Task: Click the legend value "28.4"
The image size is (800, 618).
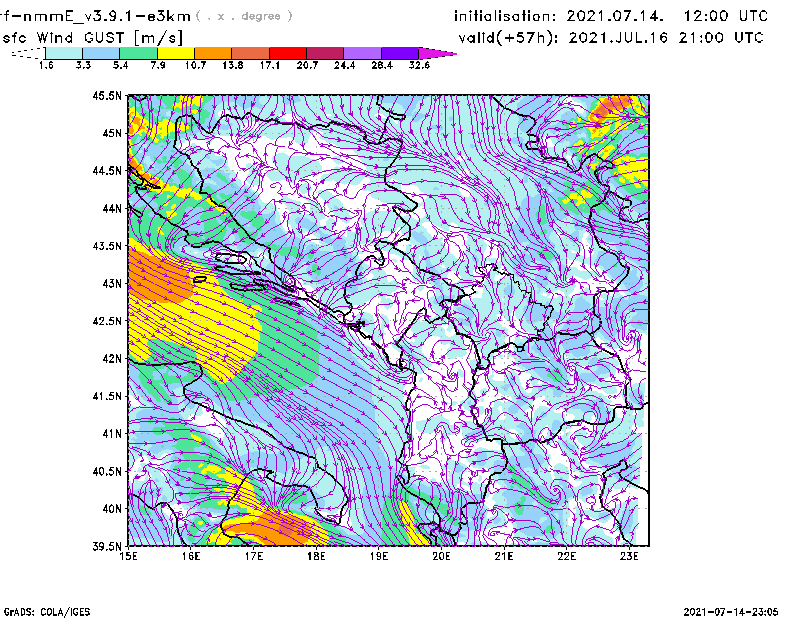Action: [382, 65]
